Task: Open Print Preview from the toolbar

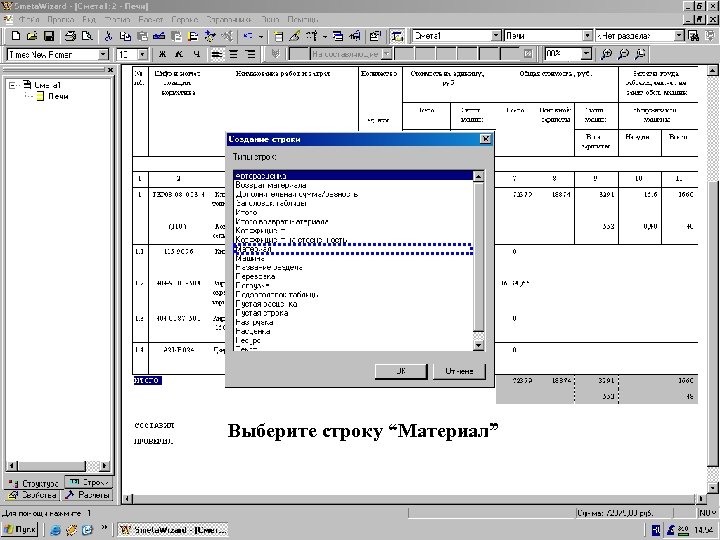Action: pyautogui.click(x=86, y=36)
